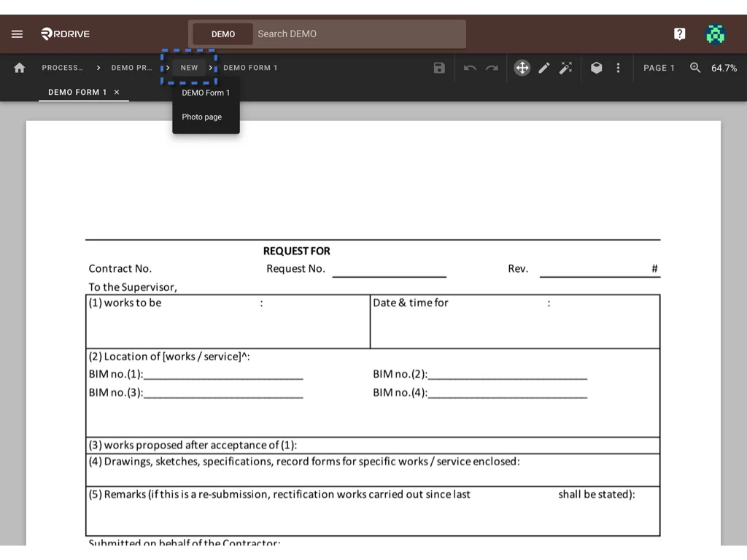The height and width of the screenshot is (560, 747).
Task: Open the help icon in the top bar
Action: [679, 34]
